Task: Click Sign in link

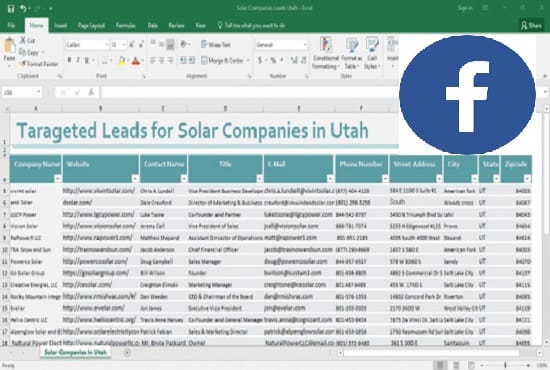Action: click(x=465, y=8)
